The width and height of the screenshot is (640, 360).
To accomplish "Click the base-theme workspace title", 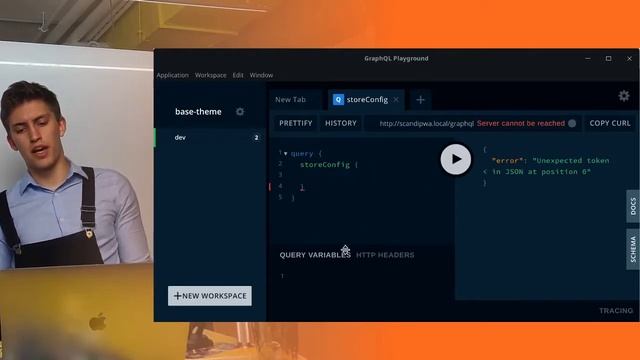I will point(198,111).
